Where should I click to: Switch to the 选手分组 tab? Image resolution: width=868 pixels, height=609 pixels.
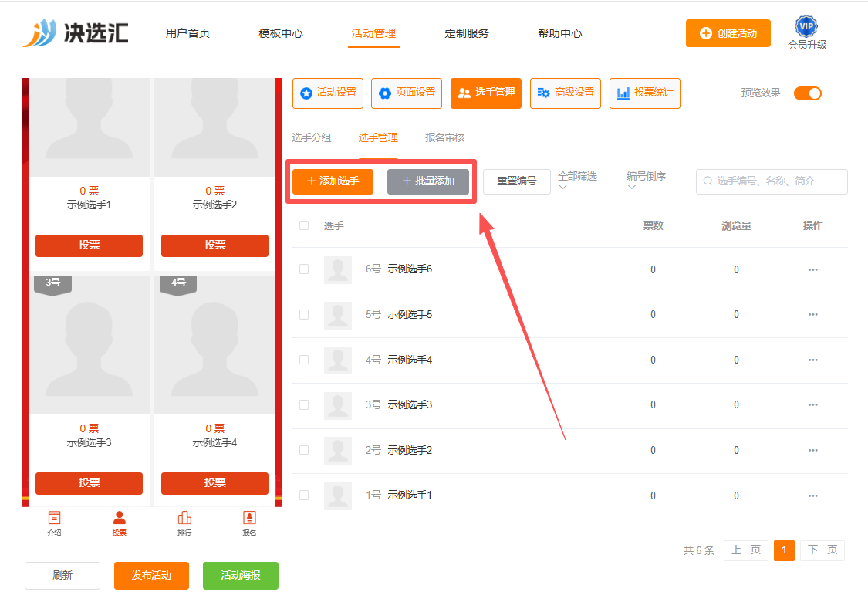point(312,138)
